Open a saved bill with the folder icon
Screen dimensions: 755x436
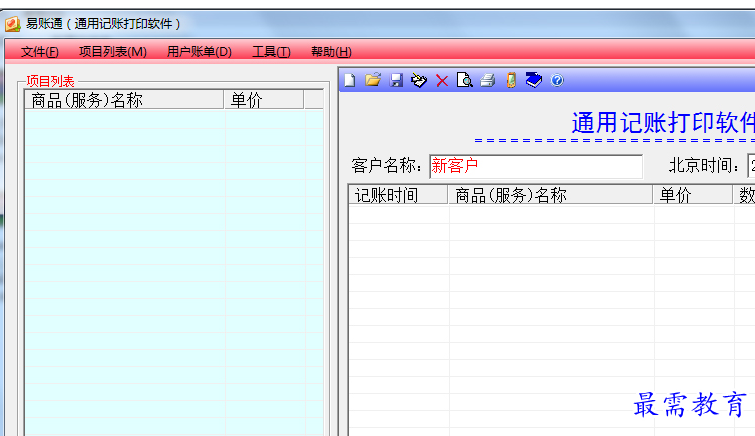(373, 80)
